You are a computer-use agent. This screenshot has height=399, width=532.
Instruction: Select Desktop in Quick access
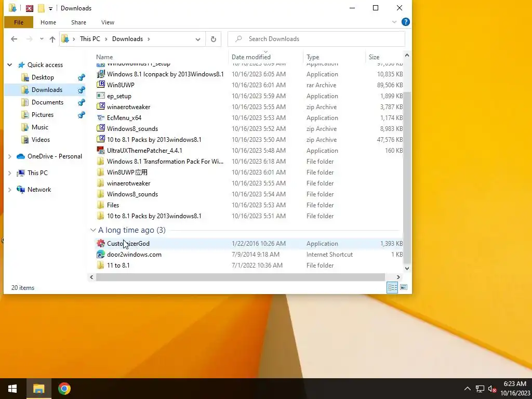(x=43, y=77)
